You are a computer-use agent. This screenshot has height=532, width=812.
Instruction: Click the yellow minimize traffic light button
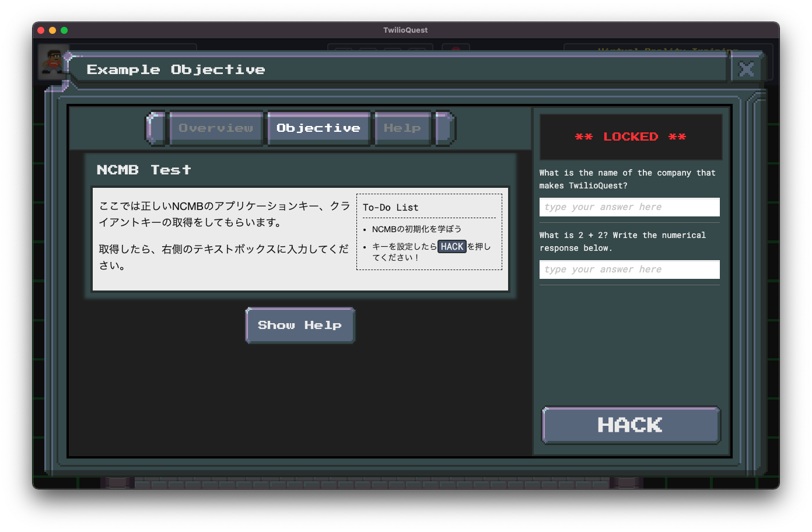(52, 30)
